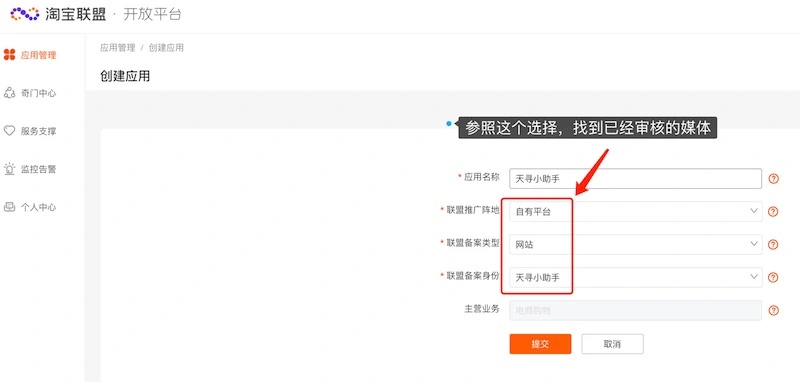Click help icon beside 主营业务 field
This screenshot has height=382, width=800.
click(773, 310)
